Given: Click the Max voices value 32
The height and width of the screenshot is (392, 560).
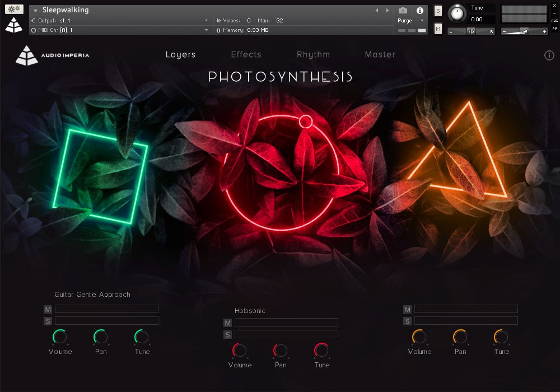Looking at the screenshot, I should (279, 21).
